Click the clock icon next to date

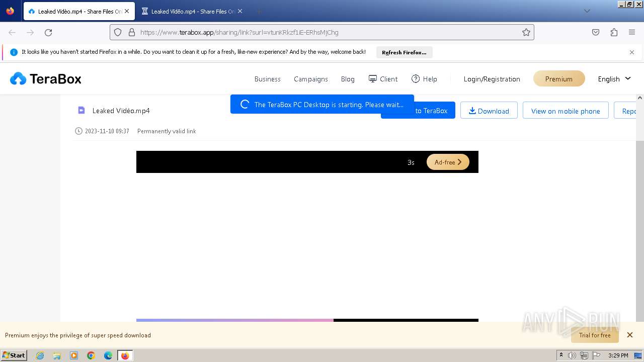click(x=78, y=131)
